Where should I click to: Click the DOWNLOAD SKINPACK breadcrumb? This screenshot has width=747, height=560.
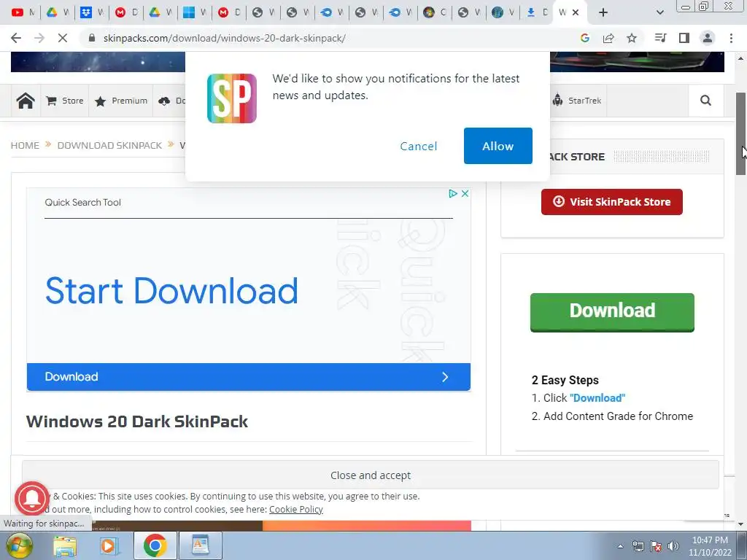click(109, 145)
